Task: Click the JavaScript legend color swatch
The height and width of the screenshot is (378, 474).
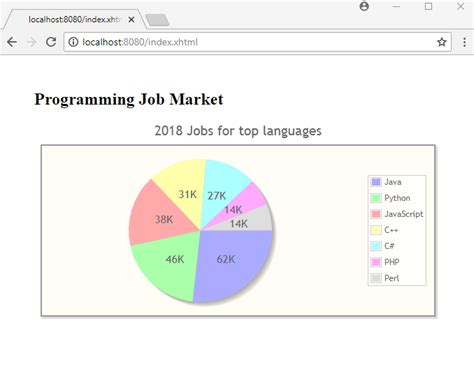Action: (376, 214)
